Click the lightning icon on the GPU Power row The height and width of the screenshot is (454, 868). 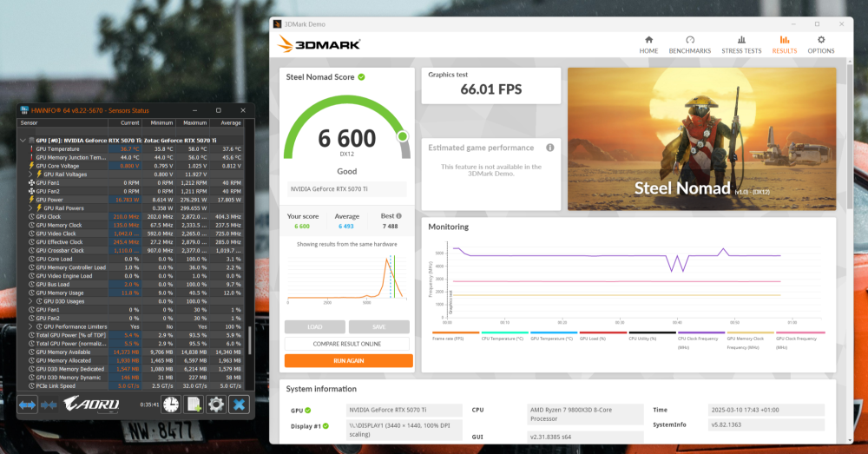[x=31, y=200]
